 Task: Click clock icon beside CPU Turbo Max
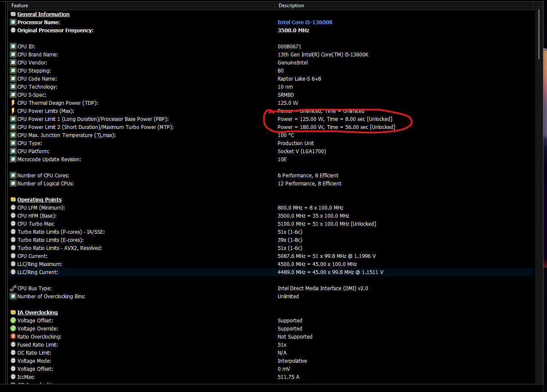[x=13, y=224]
